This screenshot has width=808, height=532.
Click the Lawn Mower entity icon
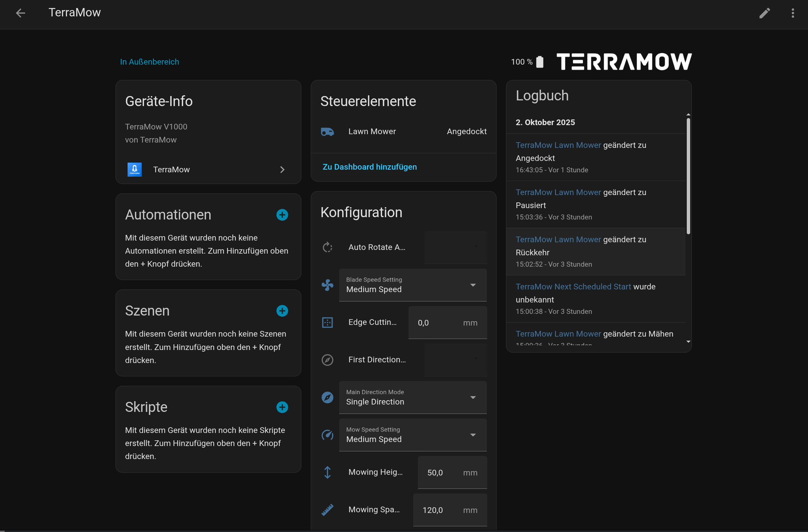click(327, 131)
